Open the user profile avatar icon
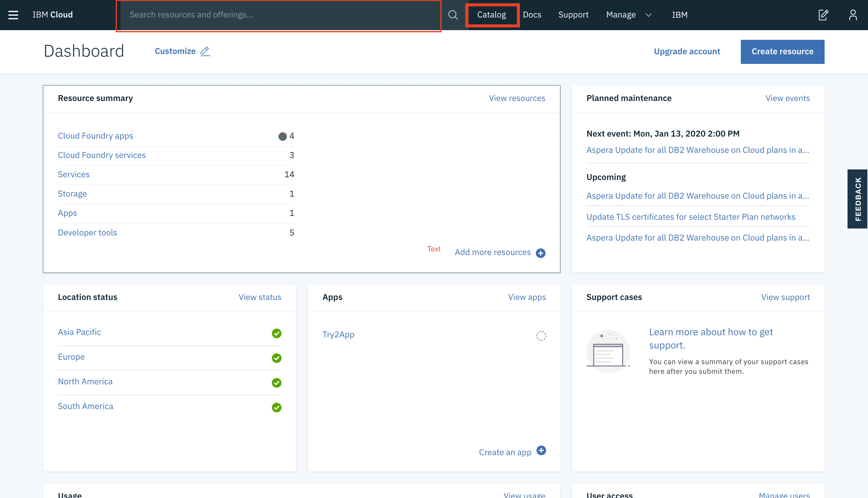Screen dimensions: 868x498 coord(853,15)
